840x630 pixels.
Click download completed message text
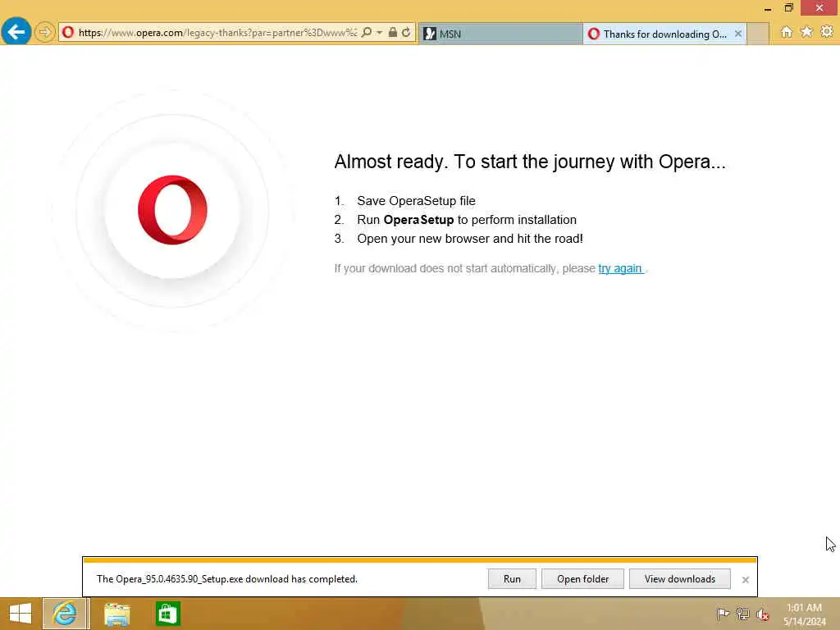(226, 579)
